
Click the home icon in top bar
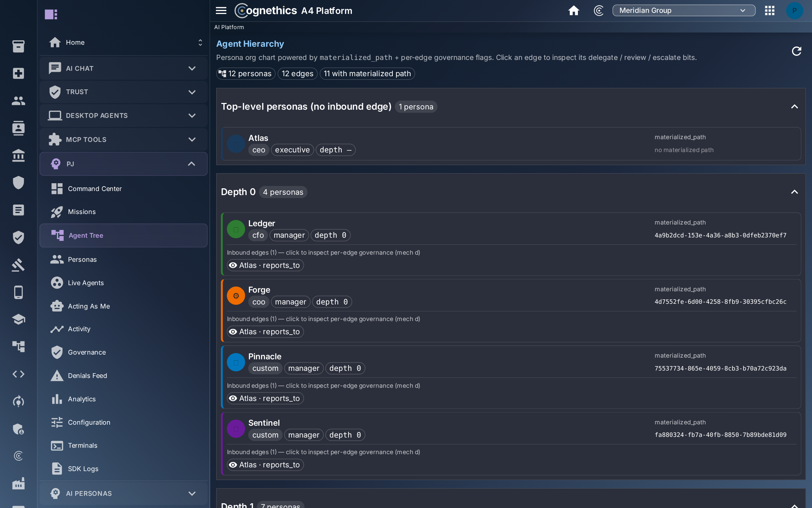[573, 10]
